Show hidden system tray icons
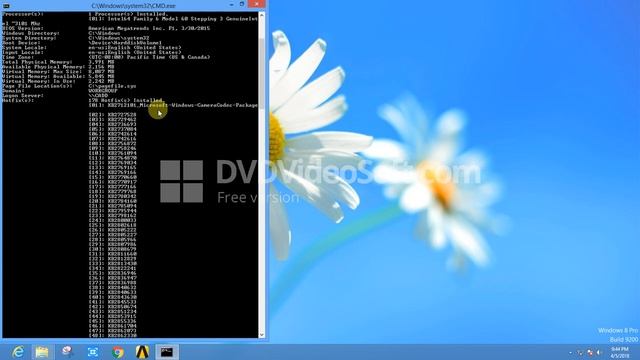Image resolution: width=640 pixels, height=360 pixels. [x=570, y=352]
